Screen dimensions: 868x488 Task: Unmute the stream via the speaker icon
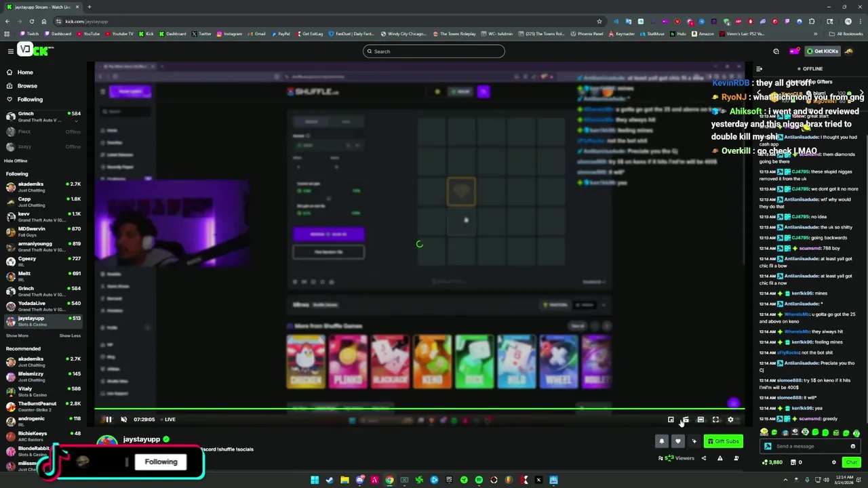[123, 420]
